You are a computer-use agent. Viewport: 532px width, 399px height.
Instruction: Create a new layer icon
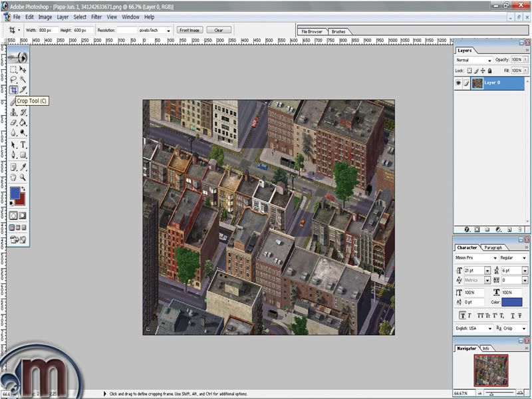point(509,229)
